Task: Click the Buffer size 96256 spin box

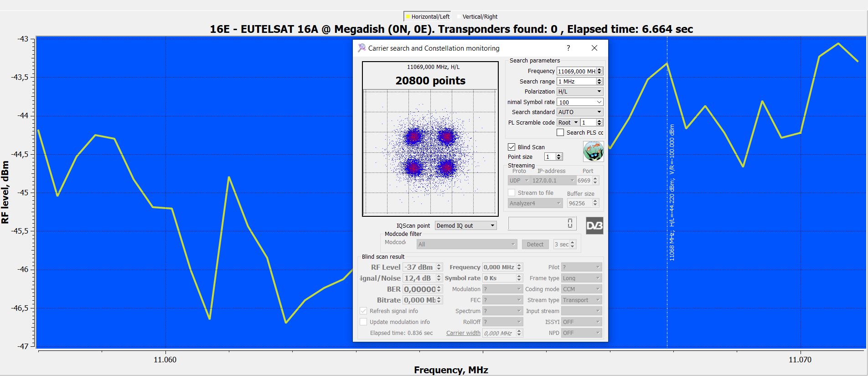Action: pyautogui.click(x=583, y=203)
